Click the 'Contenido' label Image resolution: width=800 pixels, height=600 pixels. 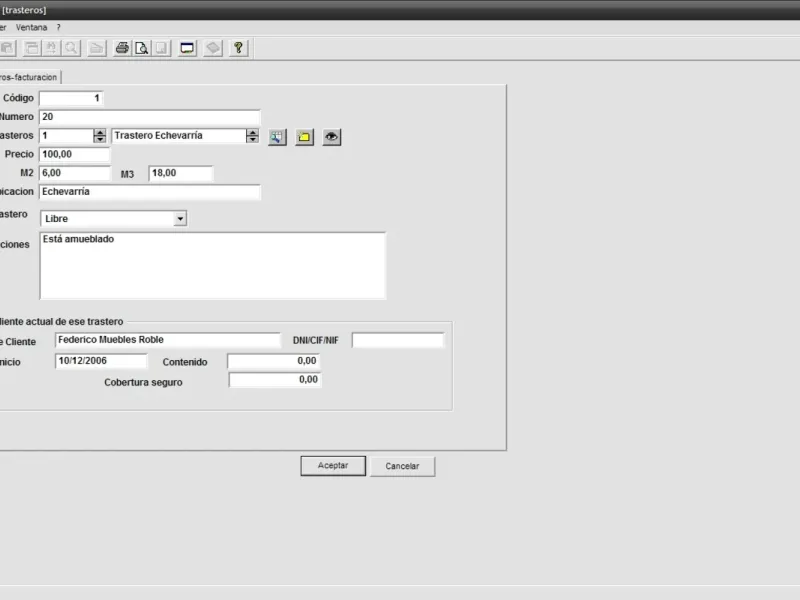coord(185,362)
